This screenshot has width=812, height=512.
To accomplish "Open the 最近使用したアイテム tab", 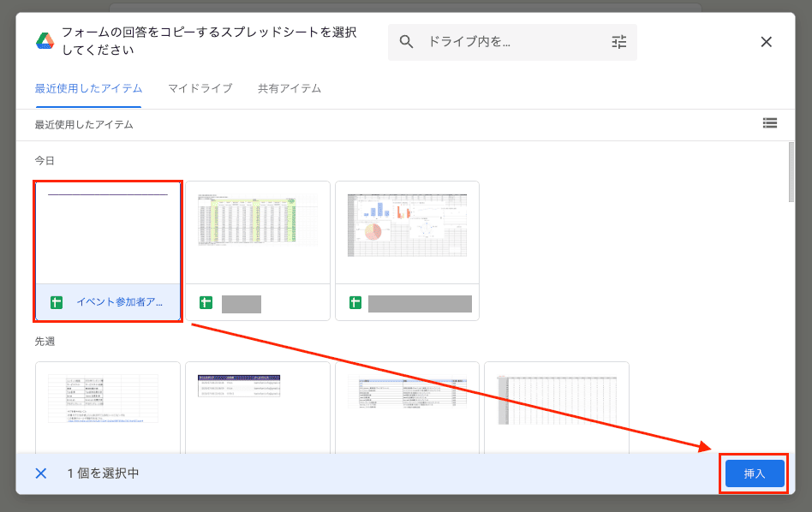I will (88, 88).
